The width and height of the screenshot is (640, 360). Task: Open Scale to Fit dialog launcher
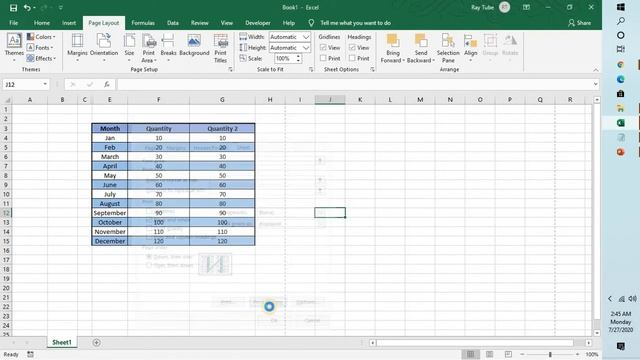pyautogui.click(x=311, y=70)
